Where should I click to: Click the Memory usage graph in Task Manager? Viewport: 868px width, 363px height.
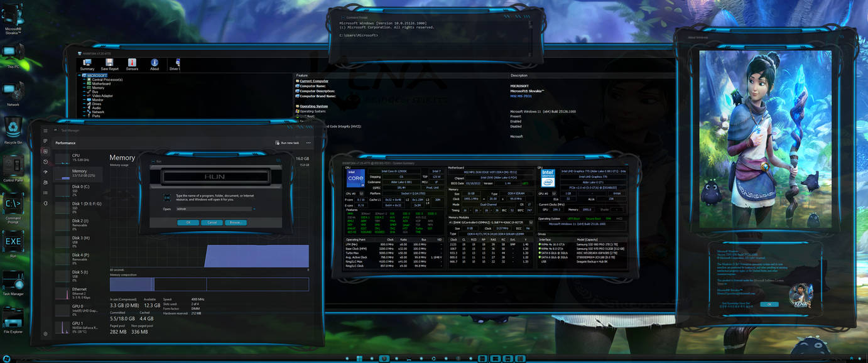(x=209, y=217)
